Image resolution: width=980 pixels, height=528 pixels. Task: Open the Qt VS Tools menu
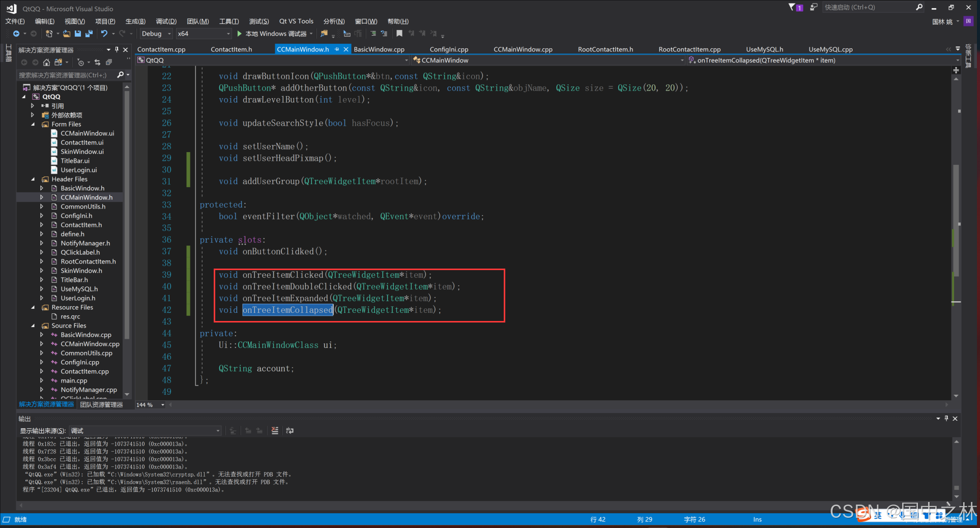[296, 21]
